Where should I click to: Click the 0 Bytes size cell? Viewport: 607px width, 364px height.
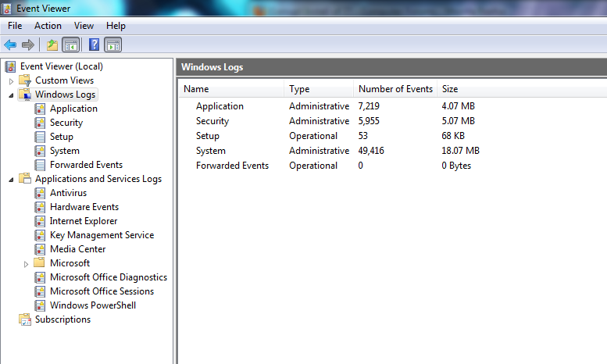[456, 166]
